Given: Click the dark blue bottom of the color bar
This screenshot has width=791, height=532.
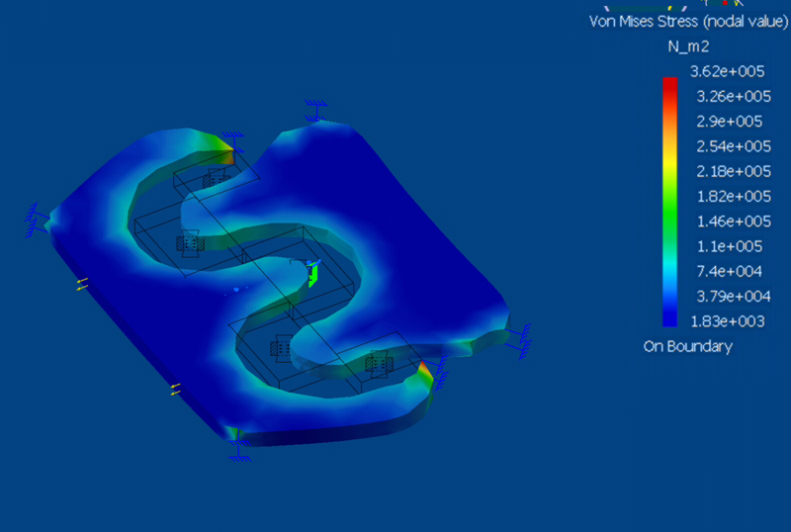Looking at the screenshot, I should coord(670,320).
